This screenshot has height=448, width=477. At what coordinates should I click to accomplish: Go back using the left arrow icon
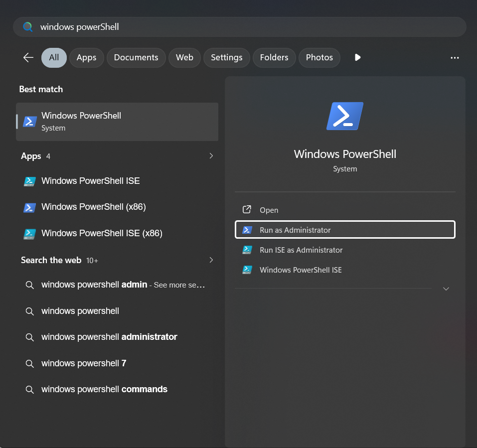click(28, 57)
